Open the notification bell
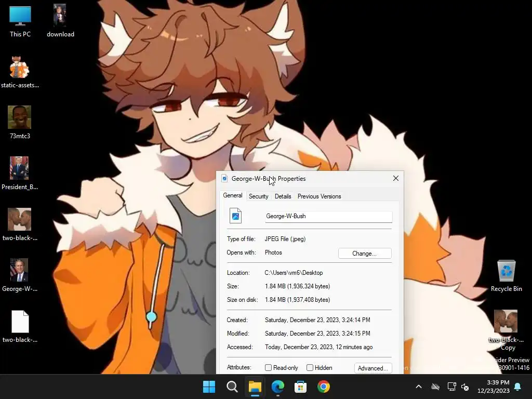The width and height of the screenshot is (532, 399). pos(518,387)
